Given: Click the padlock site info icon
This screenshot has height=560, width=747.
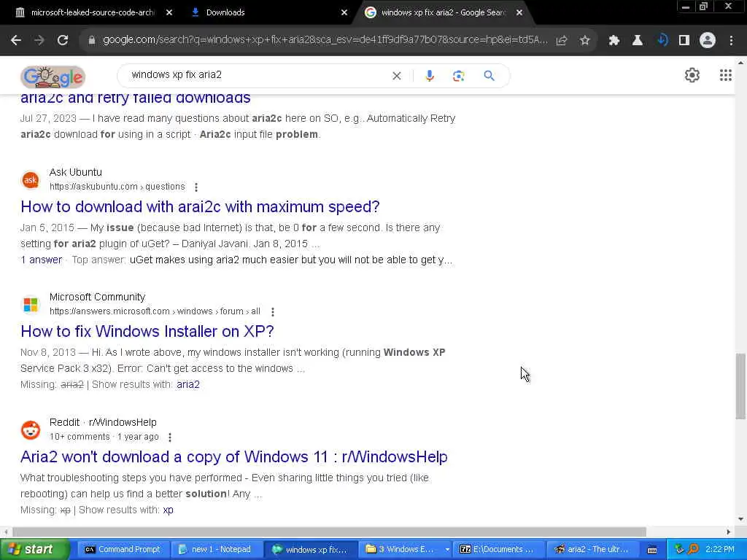Looking at the screenshot, I should pyautogui.click(x=91, y=41).
